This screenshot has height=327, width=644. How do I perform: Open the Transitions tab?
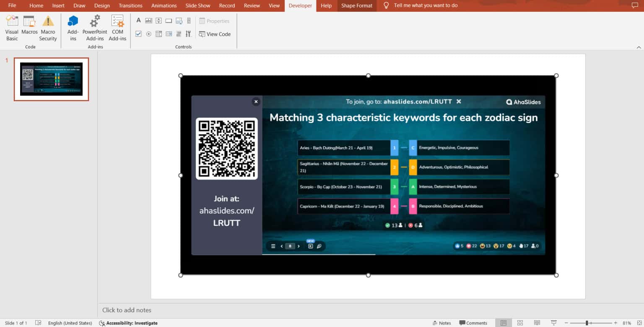click(x=130, y=5)
